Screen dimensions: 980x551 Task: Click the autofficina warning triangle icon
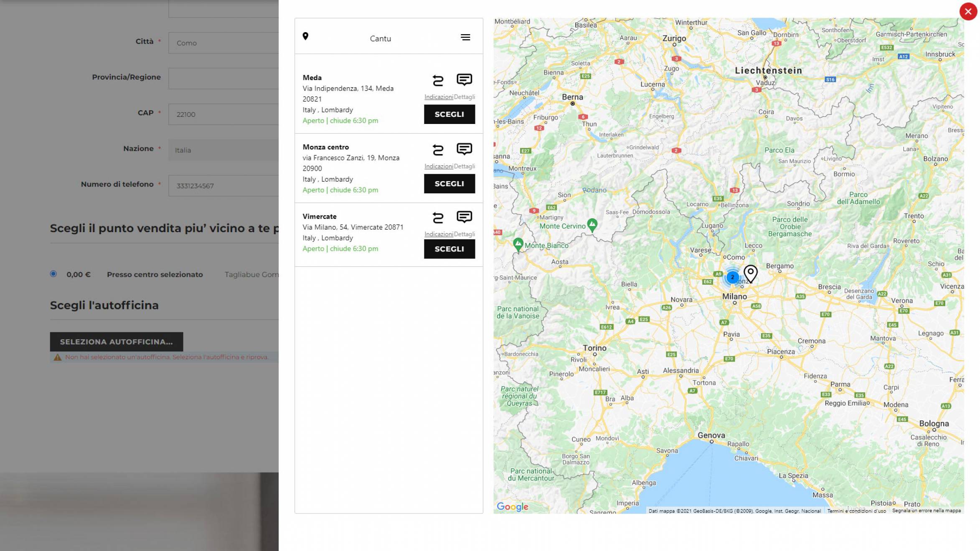(58, 357)
